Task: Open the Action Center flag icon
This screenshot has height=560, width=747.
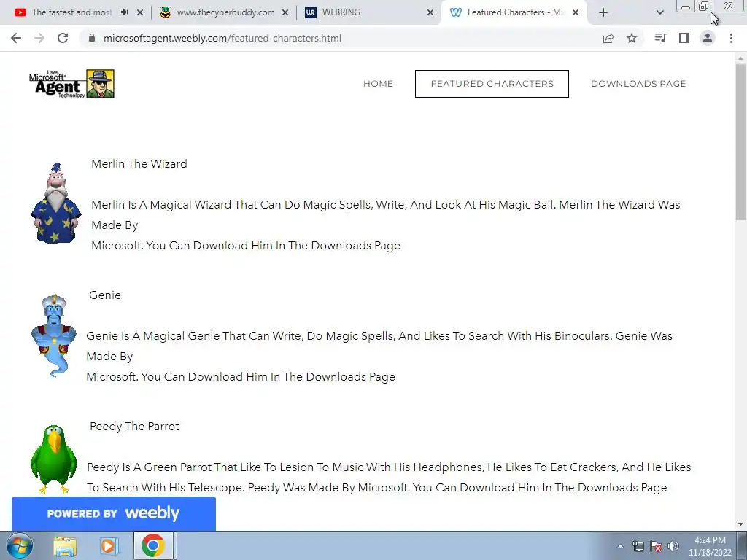Action: [656, 546]
